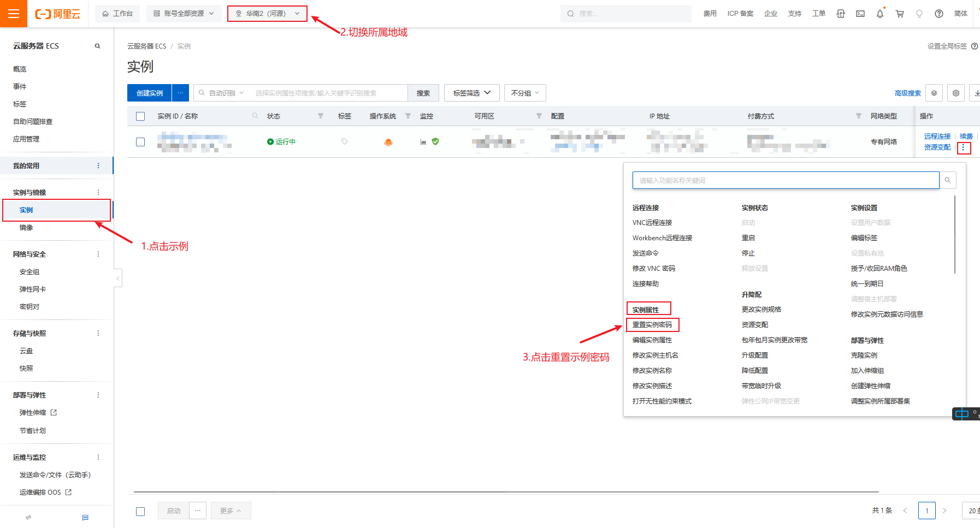
Task: Click the 远程连接 link in the instance row
Action: click(x=937, y=137)
